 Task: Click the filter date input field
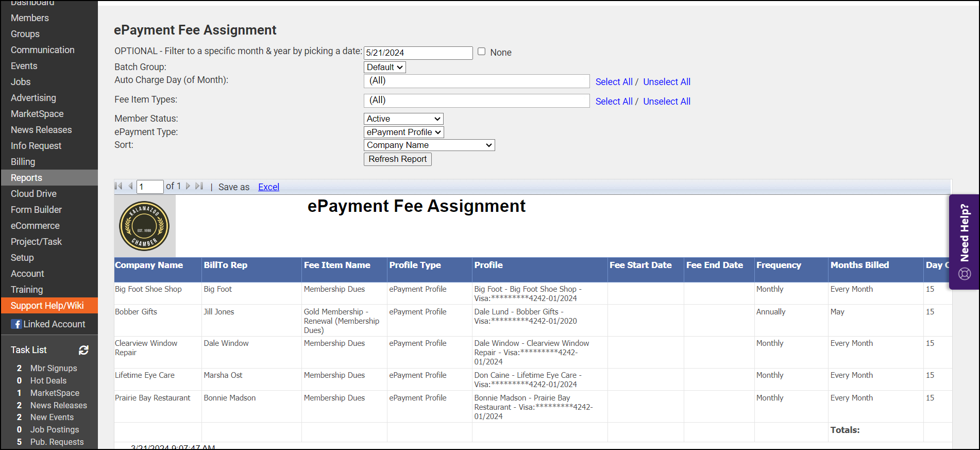418,53
